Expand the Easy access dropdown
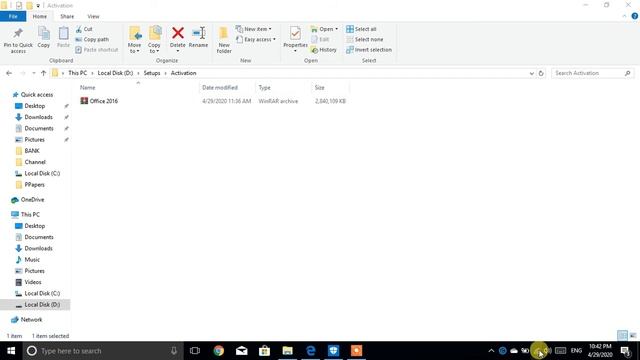Screen dimensions: 640x360 point(256,40)
